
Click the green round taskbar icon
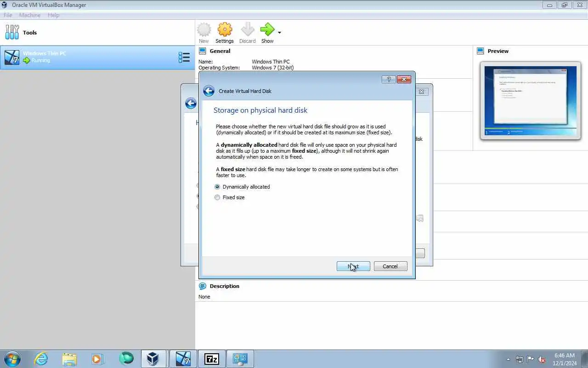point(126,358)
